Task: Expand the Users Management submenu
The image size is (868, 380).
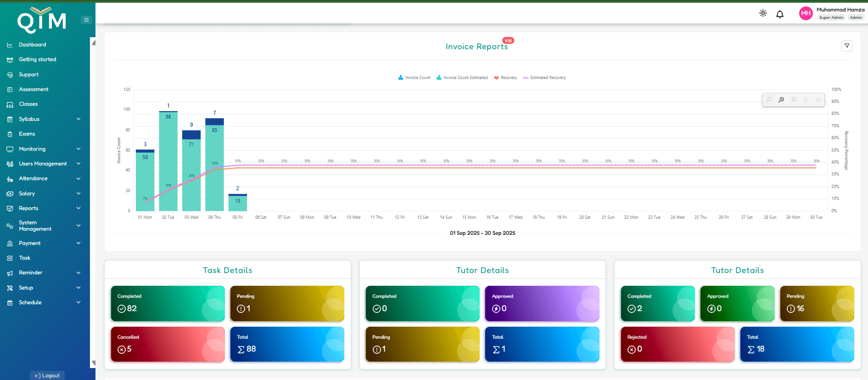Action: tap(78, 164)
